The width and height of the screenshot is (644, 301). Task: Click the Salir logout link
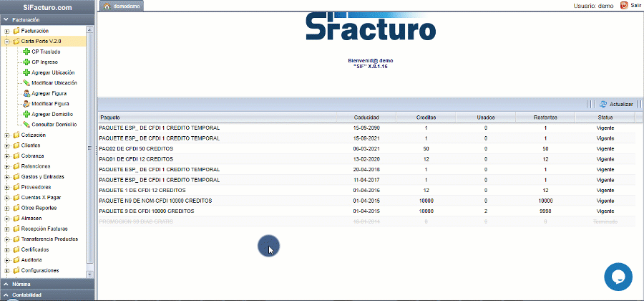point(636,5)
